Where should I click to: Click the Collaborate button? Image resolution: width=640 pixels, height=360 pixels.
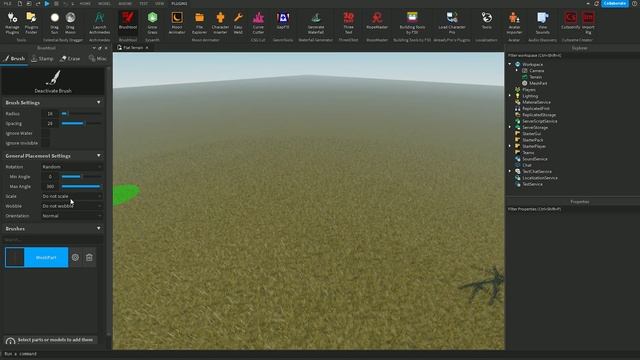coord(615,4)
